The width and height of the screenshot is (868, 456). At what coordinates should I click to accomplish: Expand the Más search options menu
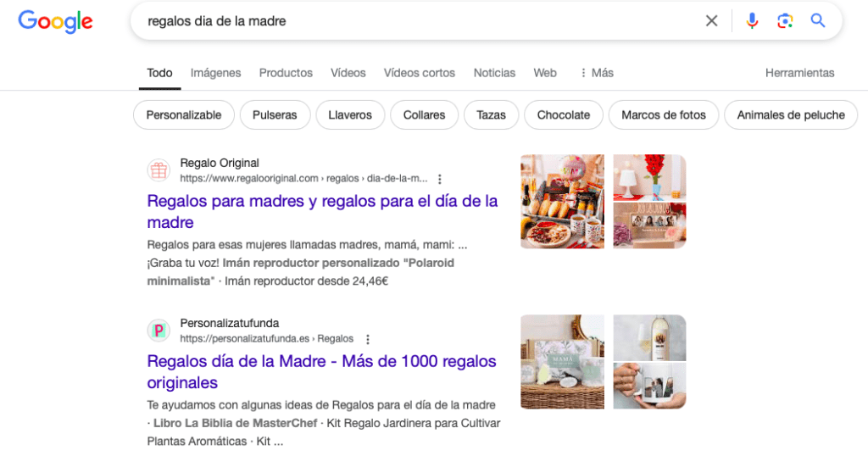tap(597, 73)
